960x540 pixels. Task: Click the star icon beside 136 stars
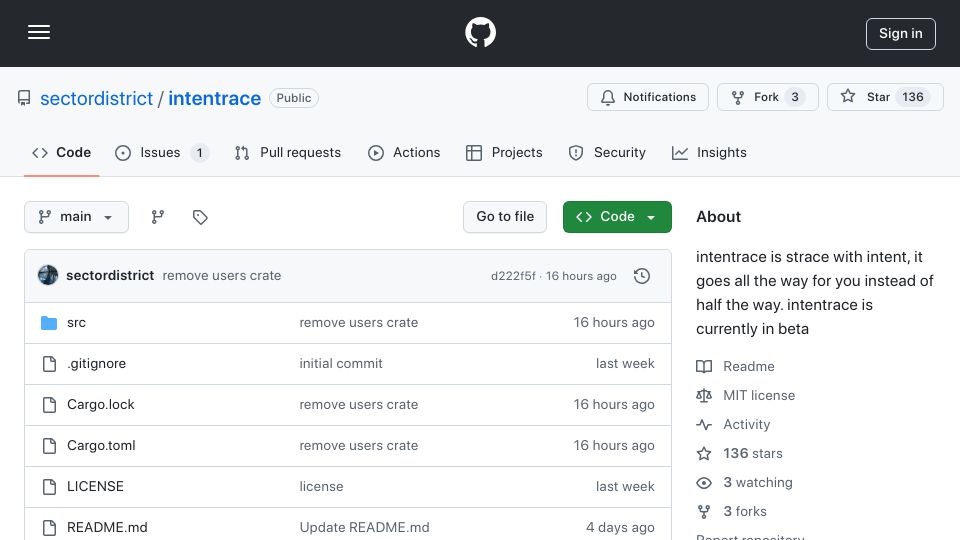pos(704,454)
